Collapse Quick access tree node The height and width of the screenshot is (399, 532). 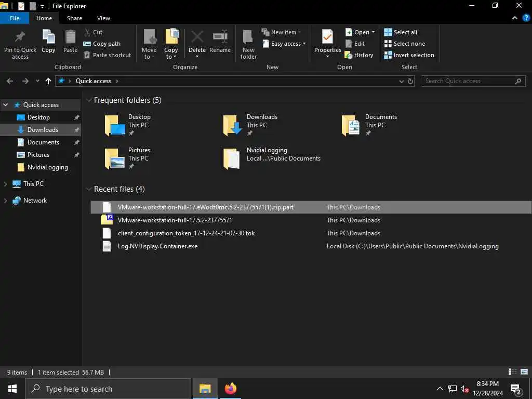[x=5, y=105]
